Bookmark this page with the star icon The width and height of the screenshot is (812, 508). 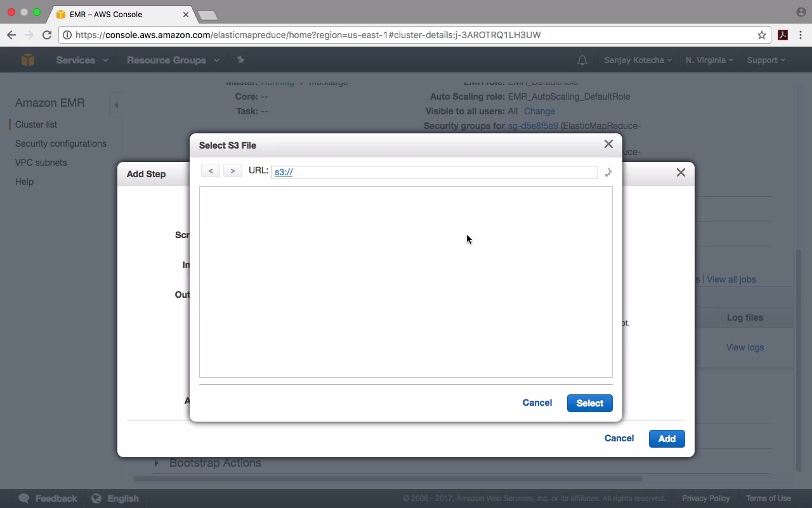[x=762, y=35]
